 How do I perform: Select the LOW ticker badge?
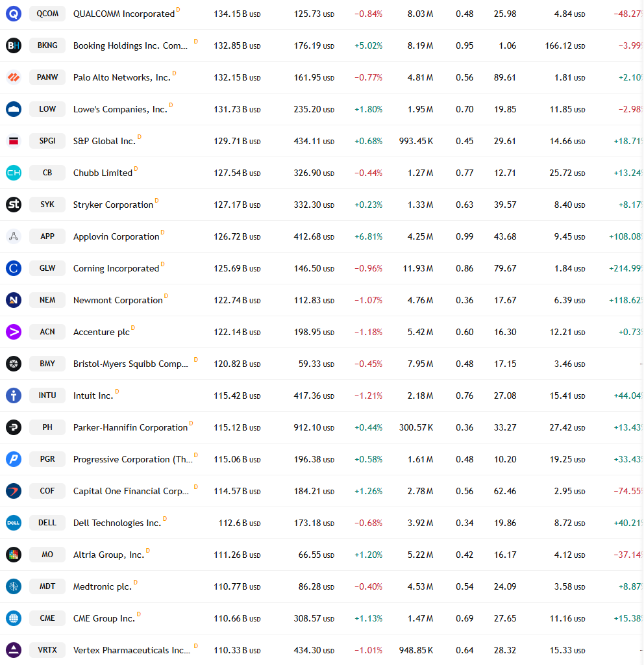[x=47, y=109]
